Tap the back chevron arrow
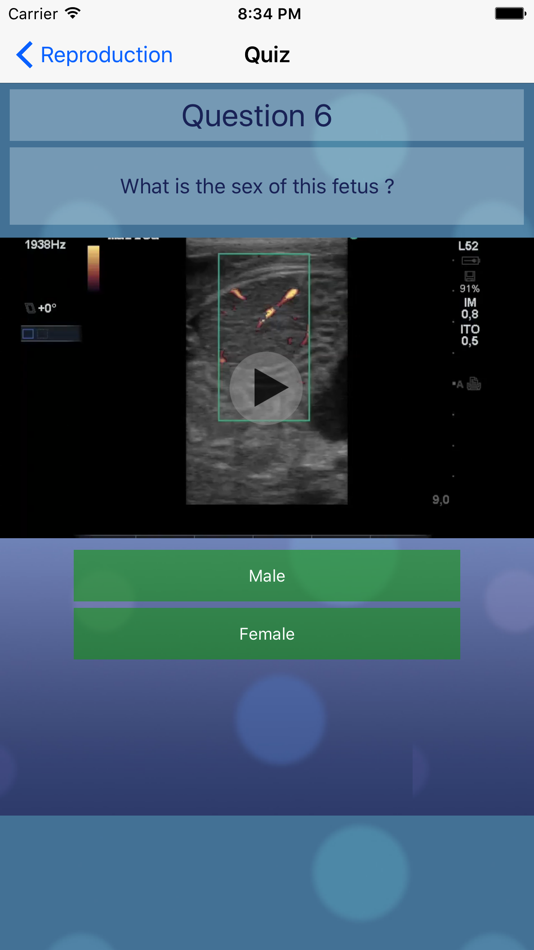Viewport: 534px width, 950px height. pos(24,55)
